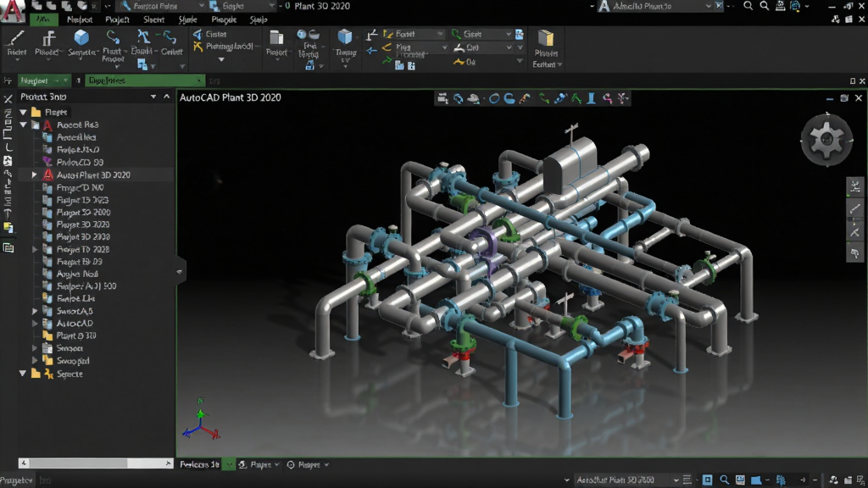
Task: Click the panel collapse handle beside the tree
Action: (179, 272)
